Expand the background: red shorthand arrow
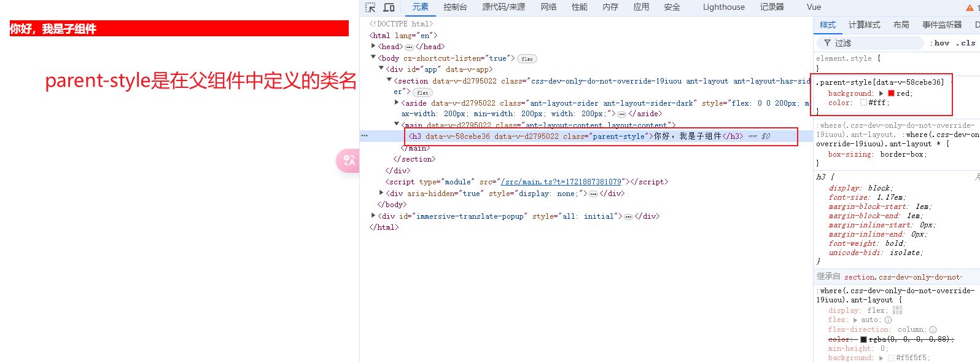Image resolution: width=980 pixels, height=362 pixels. click(881, 93)
